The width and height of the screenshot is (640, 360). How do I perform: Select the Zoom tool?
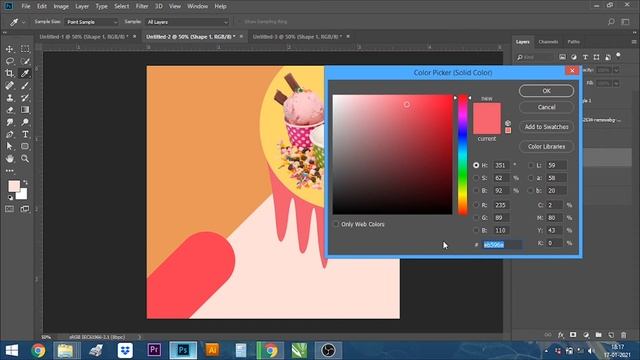[25, 158]
